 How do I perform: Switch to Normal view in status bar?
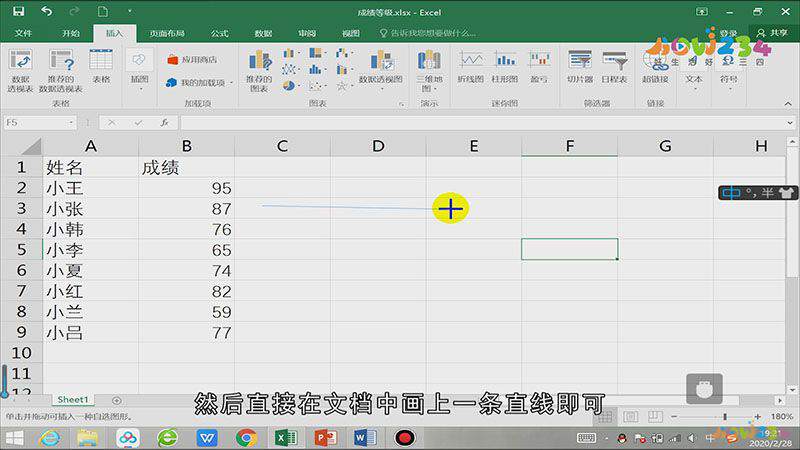tap(605, 417)
